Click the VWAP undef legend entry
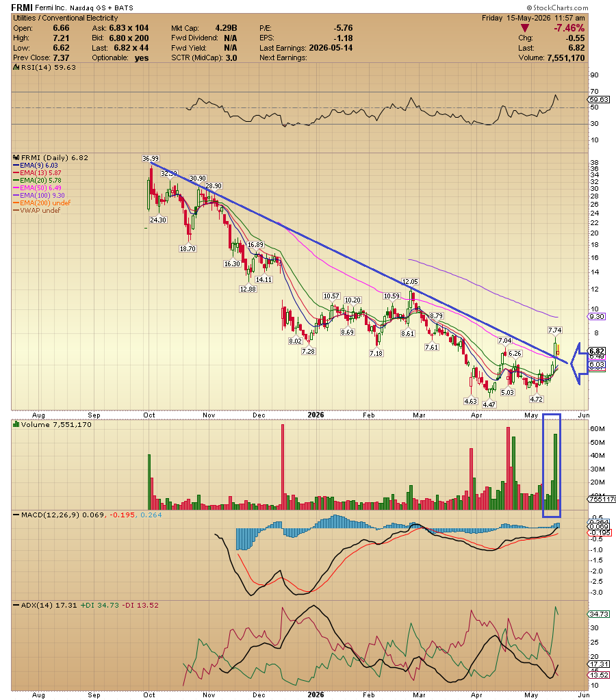The image size is (616, 700). 37,210
